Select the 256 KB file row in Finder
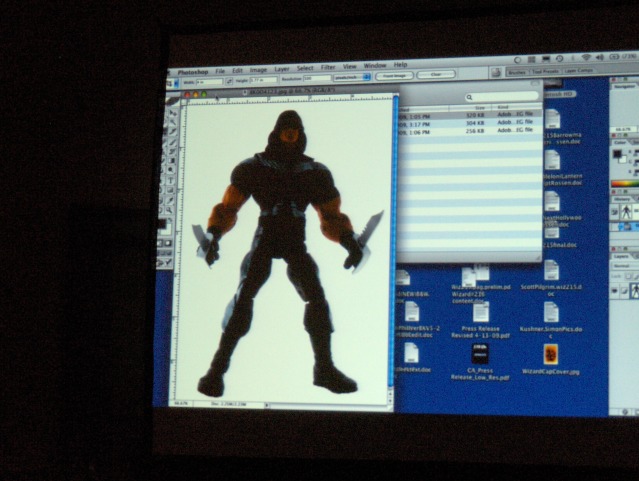639x481 pixels. coord(469,132)
